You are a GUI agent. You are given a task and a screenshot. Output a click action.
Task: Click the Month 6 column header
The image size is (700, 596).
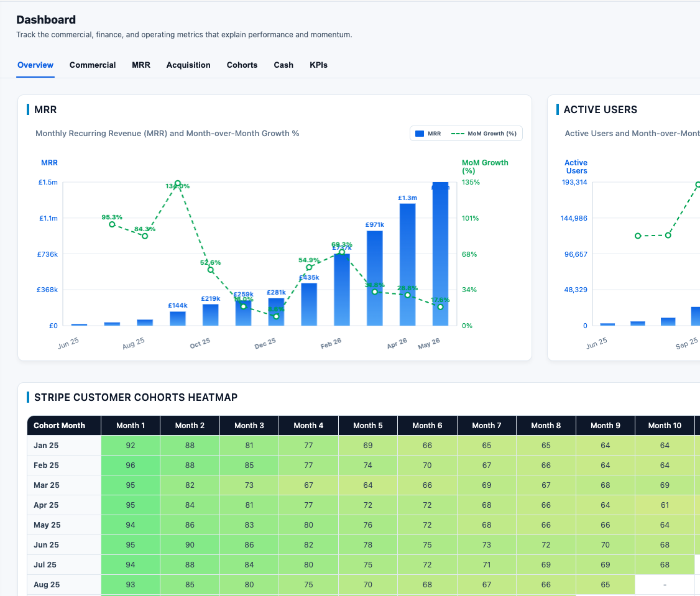pyautogui.click(x=427, y=426)
